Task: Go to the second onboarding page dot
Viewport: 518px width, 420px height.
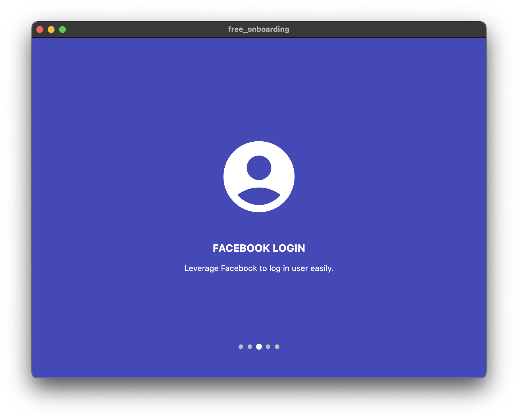Action: click(x=250, y=346)
